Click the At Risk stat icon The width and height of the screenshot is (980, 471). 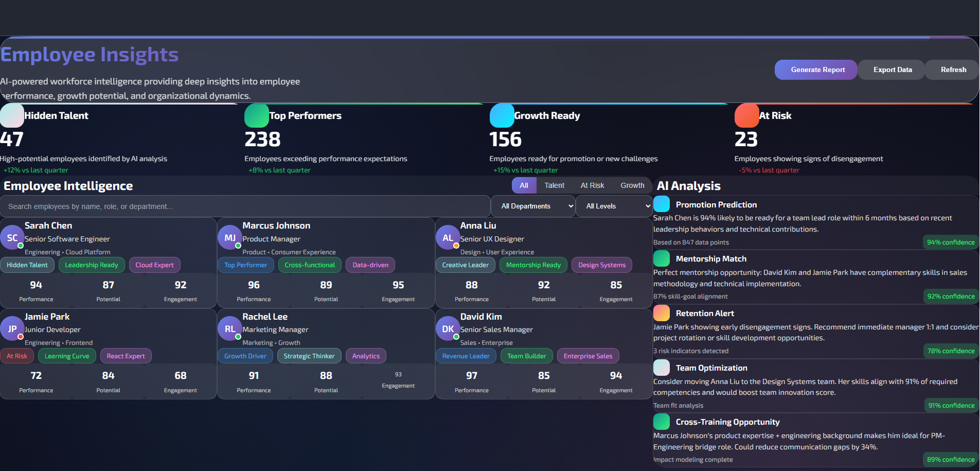coord(746,115)
